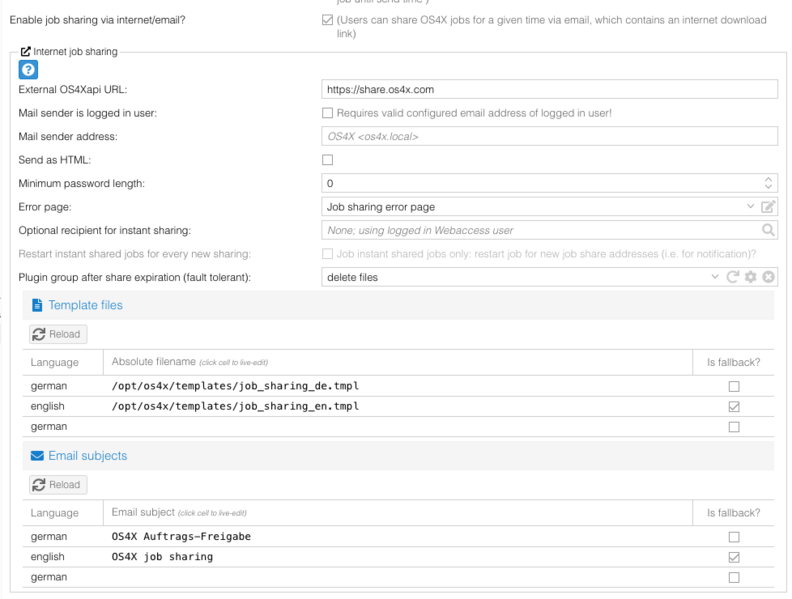The height and width of the screenshot is (599, 792).
Task: Click the refresh icon in plugin group field
Action: click(x=733, y=277)
